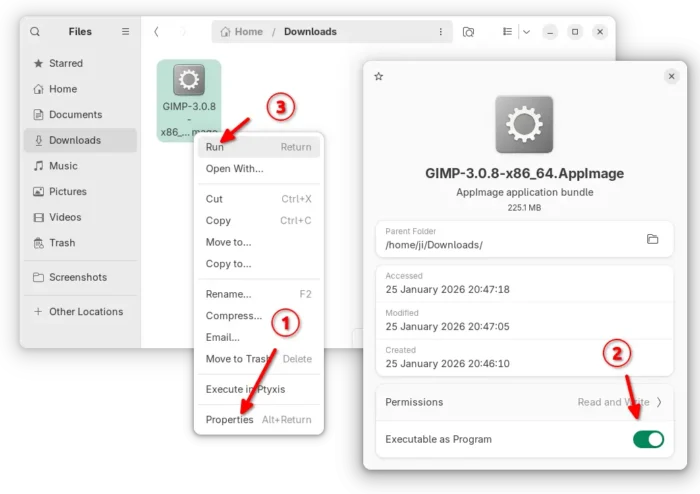Open the Downloads sidebar location
The width and height of the screenshot is (700, 494).
tap(74, 140)
